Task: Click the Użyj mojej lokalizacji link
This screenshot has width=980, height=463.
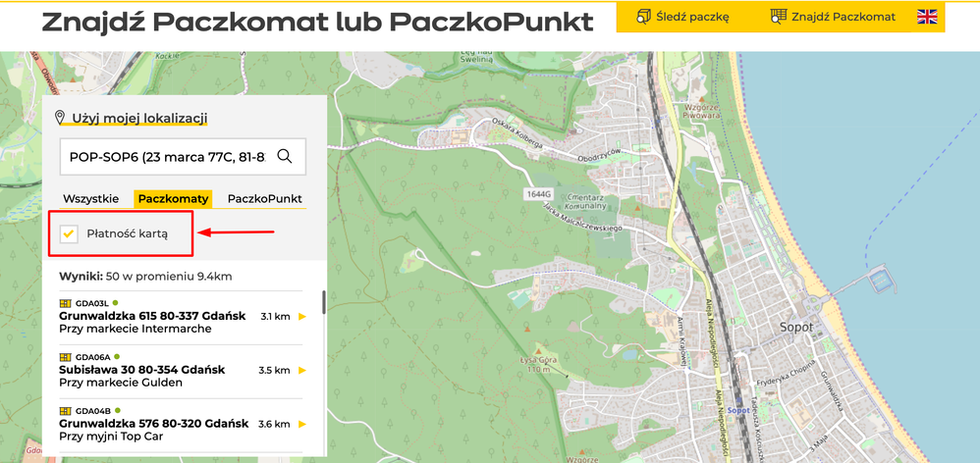Action: click(138, 119)
